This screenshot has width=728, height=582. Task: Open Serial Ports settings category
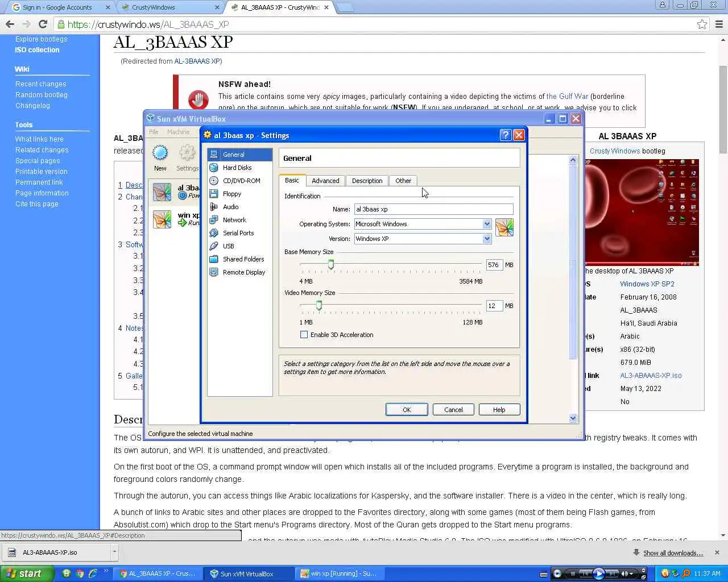[239, 233]
